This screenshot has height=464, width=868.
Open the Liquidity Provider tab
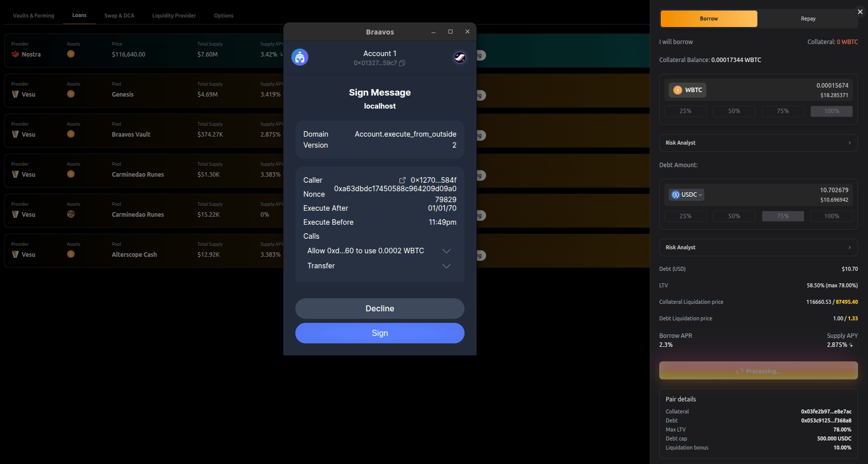coord(174,16)
